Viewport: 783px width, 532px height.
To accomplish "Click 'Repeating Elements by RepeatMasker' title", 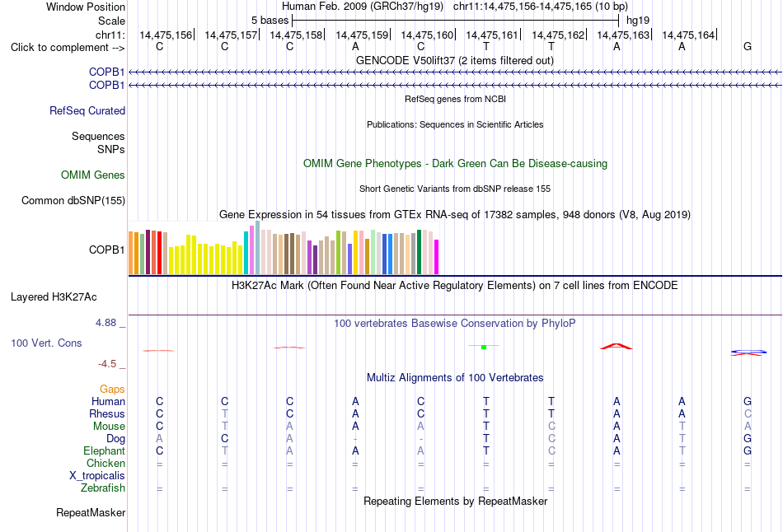I will coord(456,501).
